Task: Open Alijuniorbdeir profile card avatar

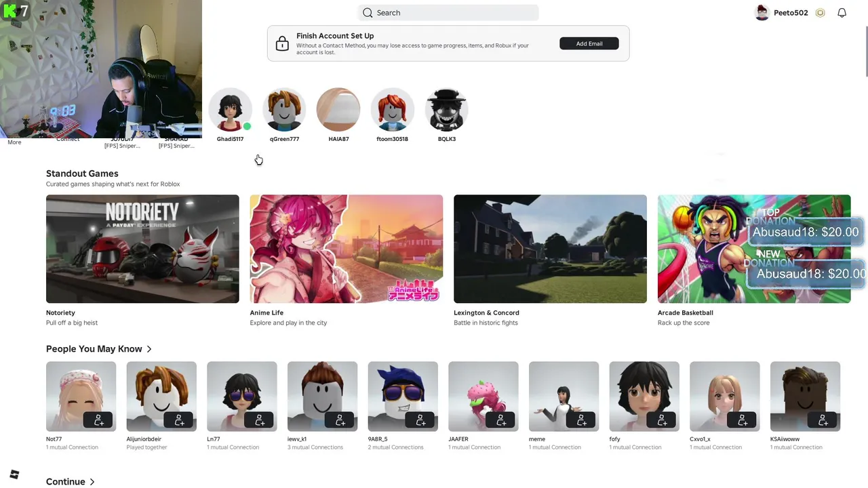Action: coord(161,396)
